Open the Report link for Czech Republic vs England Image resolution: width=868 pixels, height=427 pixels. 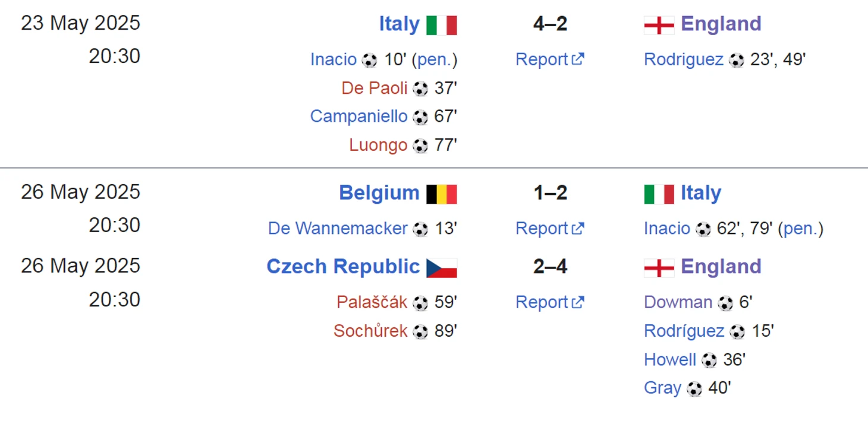pos(549,302)
